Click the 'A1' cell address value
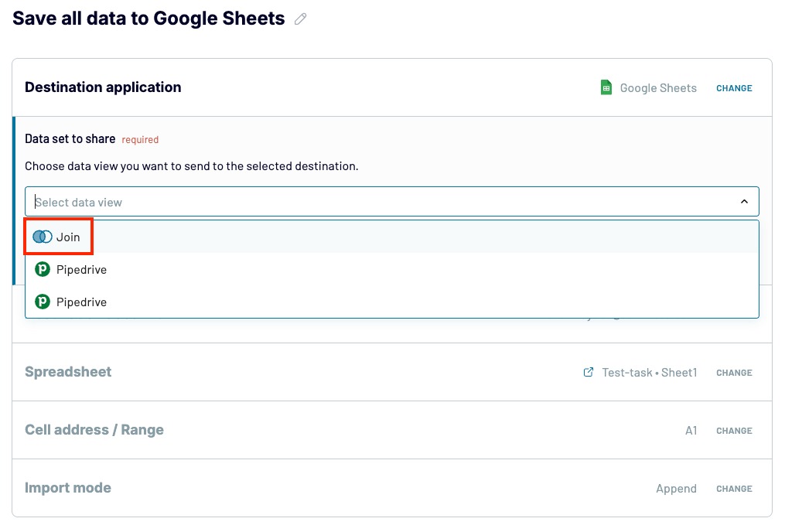785x532 pixels. (691, 431)
